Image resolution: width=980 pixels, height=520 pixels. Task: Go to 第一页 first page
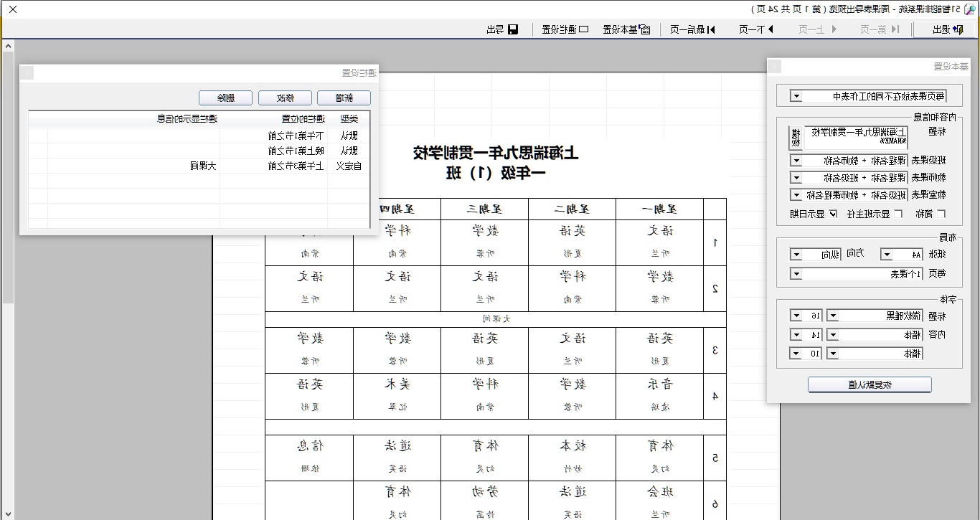[x=880, y=29]
